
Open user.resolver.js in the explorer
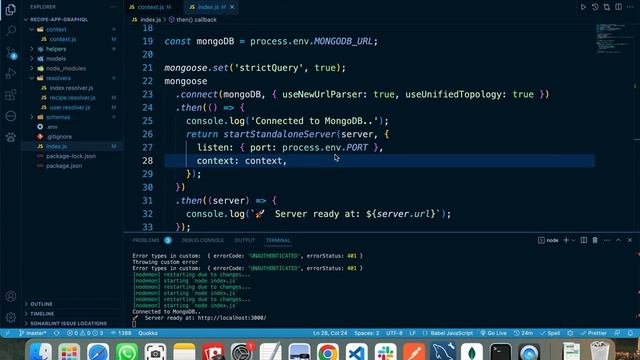69,107
